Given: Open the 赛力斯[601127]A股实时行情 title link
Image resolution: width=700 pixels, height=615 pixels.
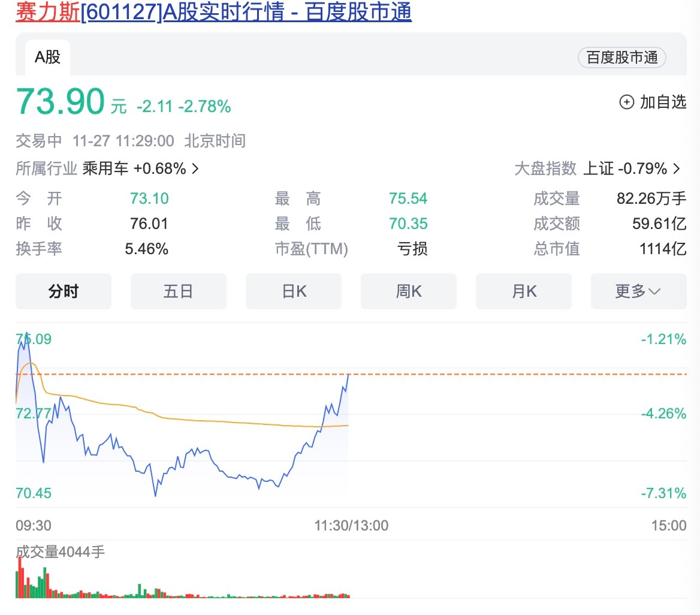Looking at the screenshot, I should pos(213,11).
